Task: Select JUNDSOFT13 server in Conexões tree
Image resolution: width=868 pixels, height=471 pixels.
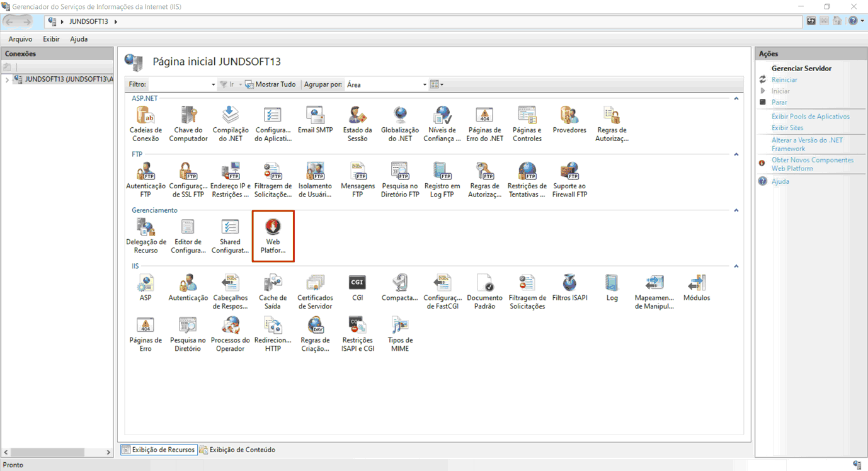Action: pyautogui.click(x=69, y=79)
